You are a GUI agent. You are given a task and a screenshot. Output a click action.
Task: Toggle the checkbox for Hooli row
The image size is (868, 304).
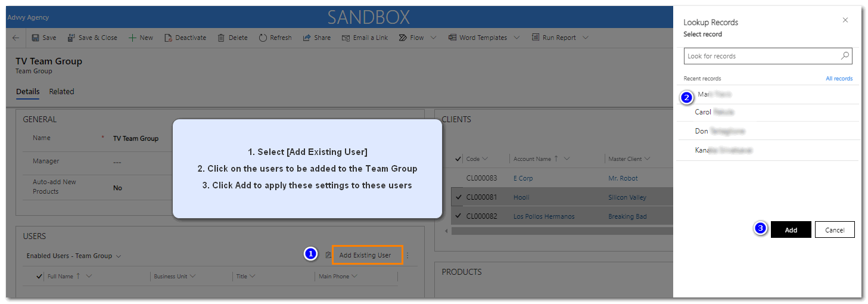tap(458, 197)
